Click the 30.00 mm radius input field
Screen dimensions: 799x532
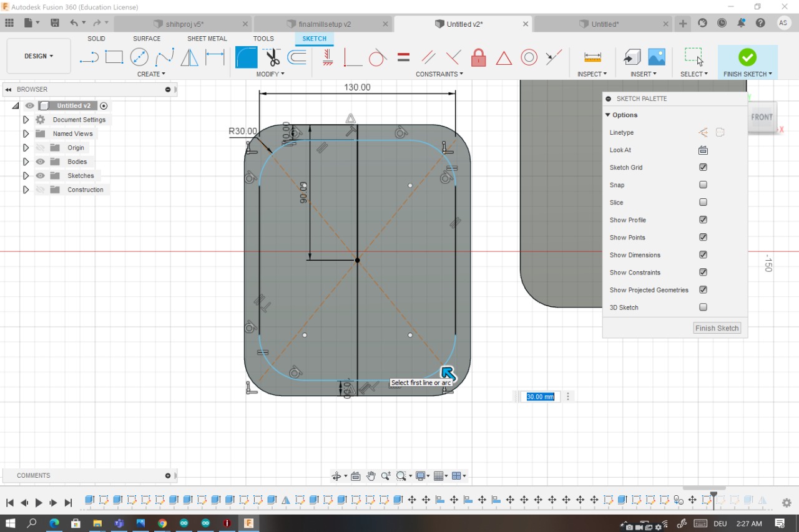pos(540,397)
